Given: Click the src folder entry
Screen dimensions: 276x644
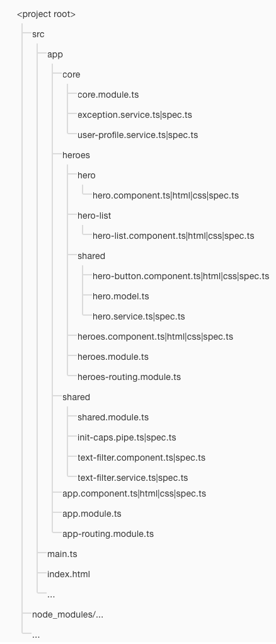Looking at the screenshot, I should click(x=38, y=35).
